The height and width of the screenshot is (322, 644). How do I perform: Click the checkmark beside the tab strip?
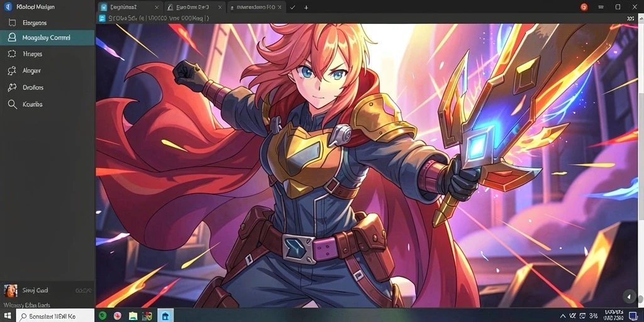coord(292,8)
